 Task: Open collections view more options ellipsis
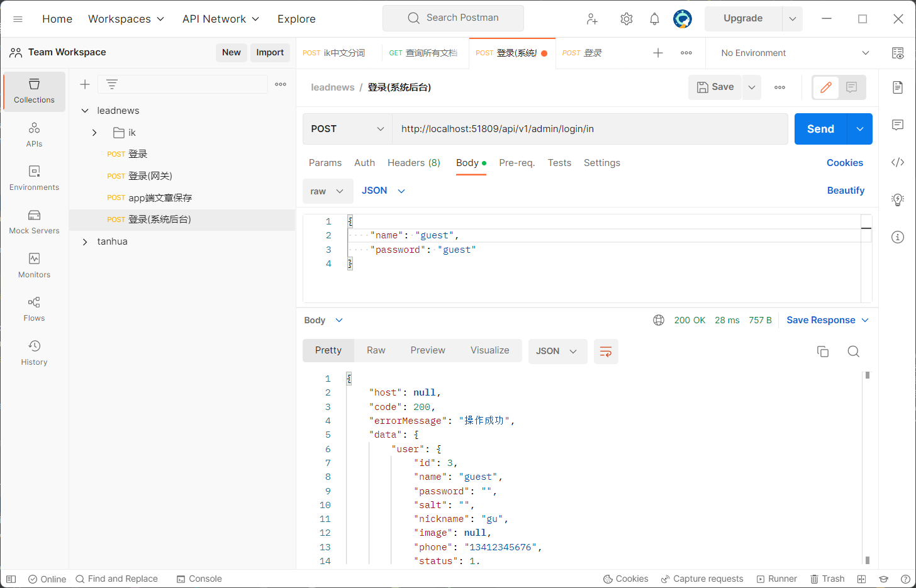tap(281, 84)
